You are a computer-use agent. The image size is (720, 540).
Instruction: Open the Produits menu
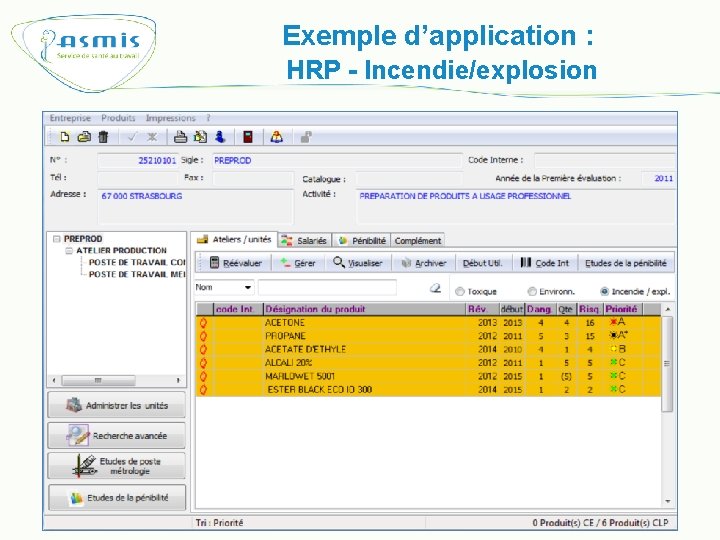pyautogui.click(x=118, y=119)
